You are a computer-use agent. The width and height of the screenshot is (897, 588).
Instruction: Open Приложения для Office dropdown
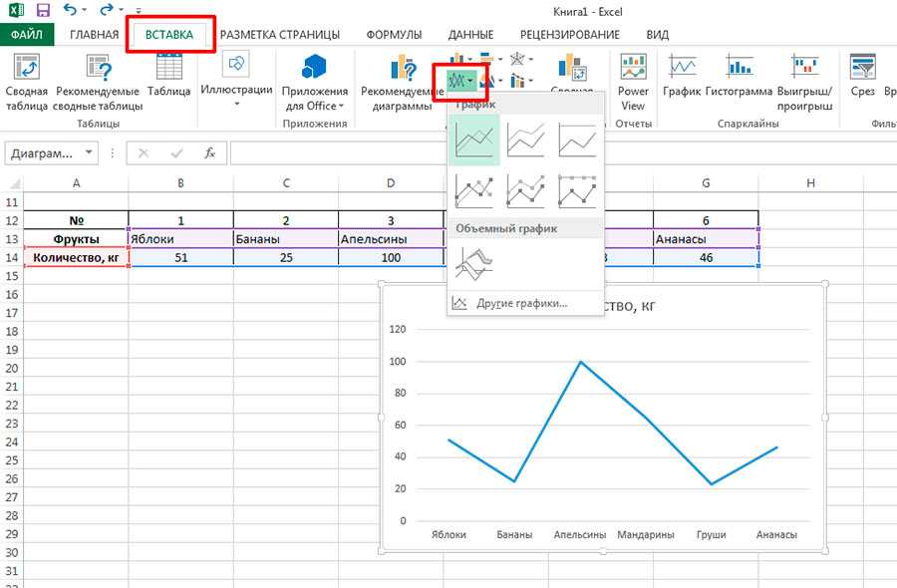(x=315, y=83)
